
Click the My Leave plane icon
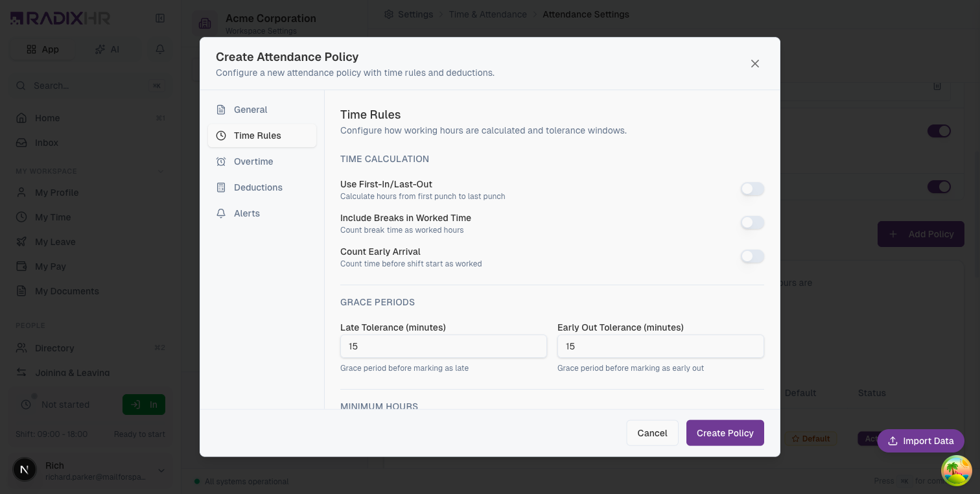21,242
